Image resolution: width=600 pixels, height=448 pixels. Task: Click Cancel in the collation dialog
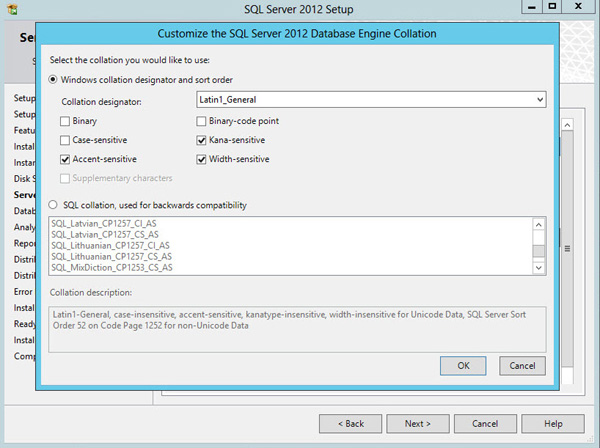coord(522,366)
